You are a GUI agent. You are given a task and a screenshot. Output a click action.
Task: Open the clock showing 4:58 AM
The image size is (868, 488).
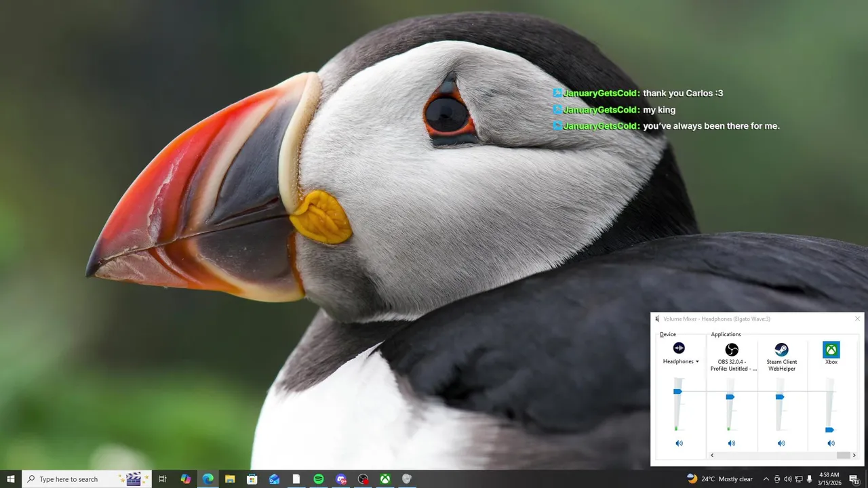pyautogui.click(x=829, y=479)
